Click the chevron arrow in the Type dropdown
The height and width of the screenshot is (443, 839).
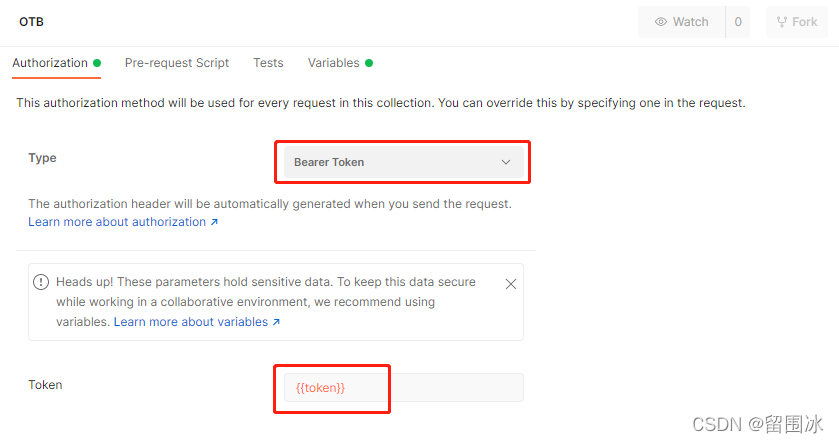[x=506, y=162]
